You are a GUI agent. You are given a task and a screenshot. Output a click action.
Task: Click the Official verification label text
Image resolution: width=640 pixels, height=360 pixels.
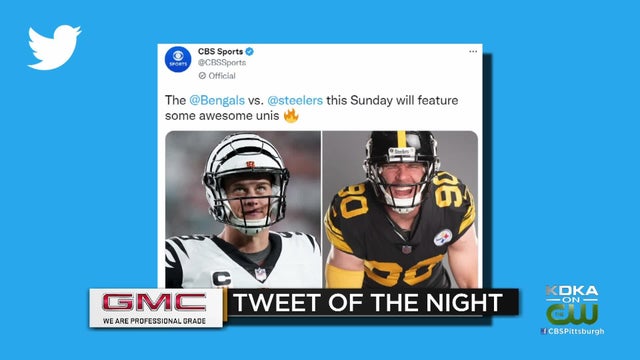222,76
